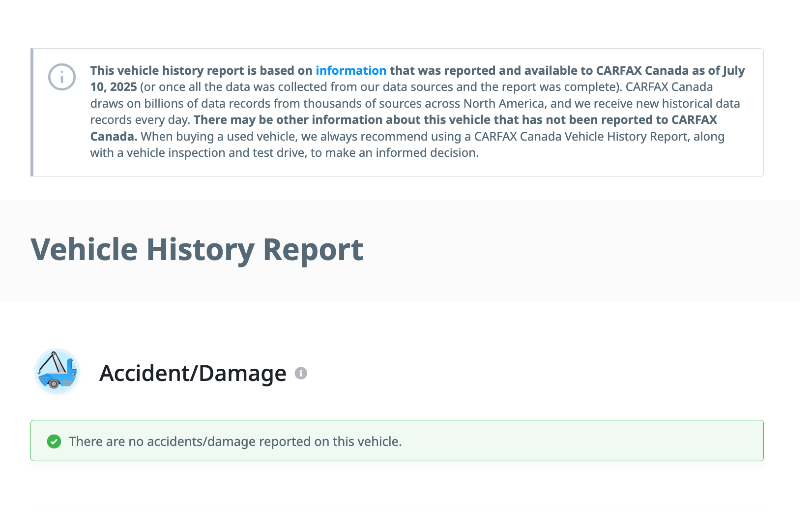
Task: Click the info icon beside Accident/Damage
Action: click(301, 373)
